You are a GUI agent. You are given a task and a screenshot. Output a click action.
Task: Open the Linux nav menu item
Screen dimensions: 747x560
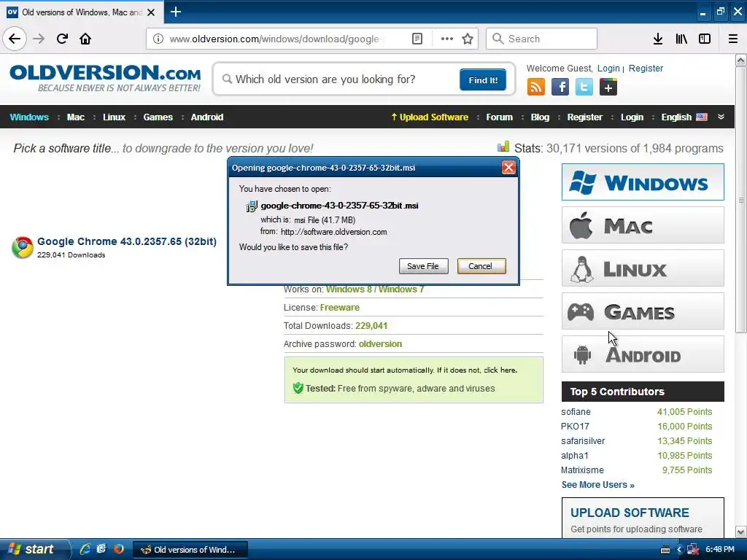114,117
